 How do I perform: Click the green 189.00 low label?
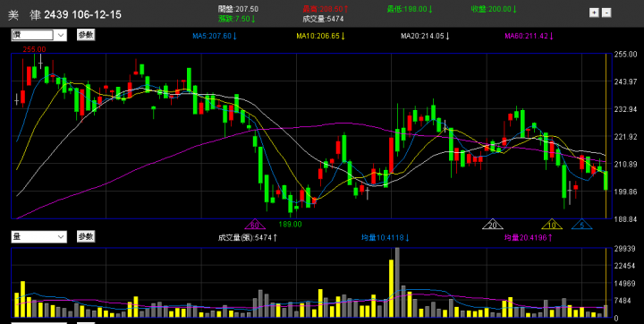290,225
